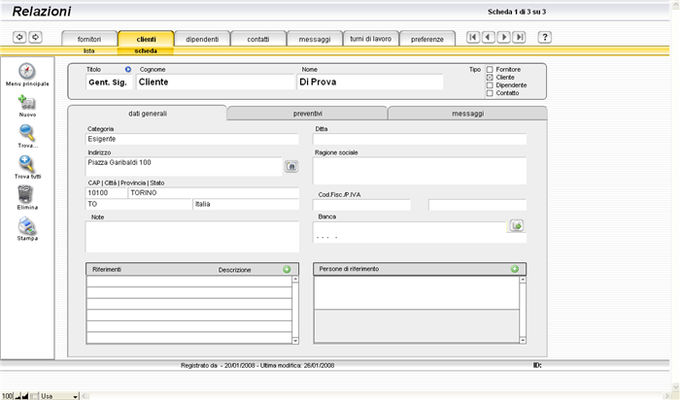Check the Contatto type box
Screen dimensions: 680x400
490,93
